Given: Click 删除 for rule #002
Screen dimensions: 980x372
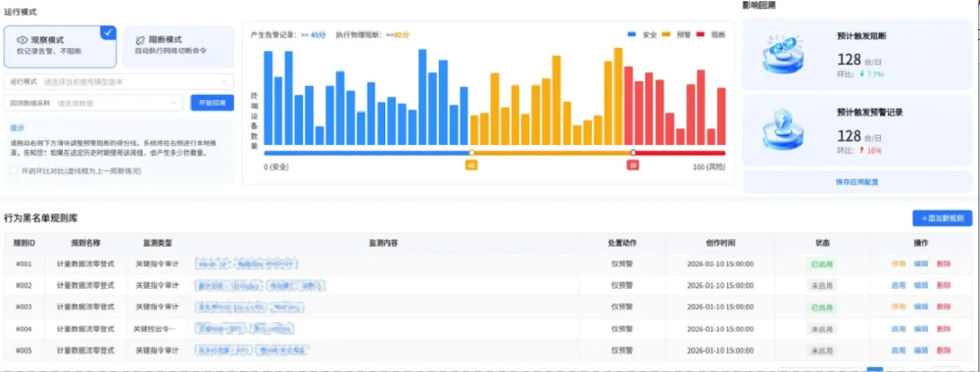Looking at the screenshot, I should [943, 285].
